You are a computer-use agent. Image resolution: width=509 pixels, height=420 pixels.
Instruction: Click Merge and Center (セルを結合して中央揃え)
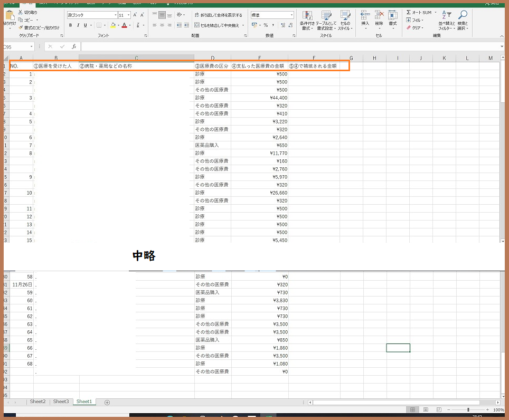(x=217, y=25)
